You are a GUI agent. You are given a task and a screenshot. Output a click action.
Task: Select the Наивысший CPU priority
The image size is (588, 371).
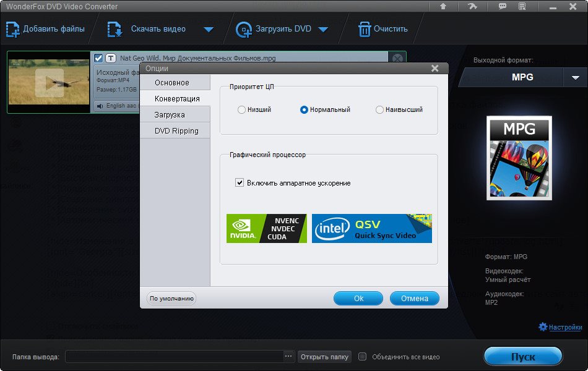(379, 110)
